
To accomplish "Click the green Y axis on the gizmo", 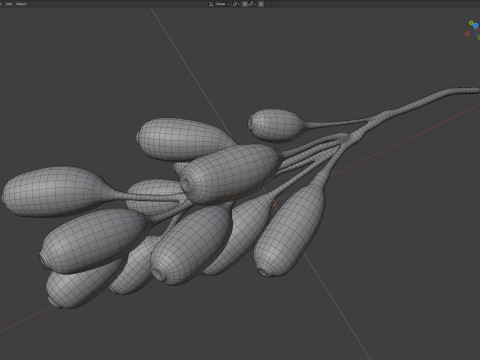I will click(471, 23).
